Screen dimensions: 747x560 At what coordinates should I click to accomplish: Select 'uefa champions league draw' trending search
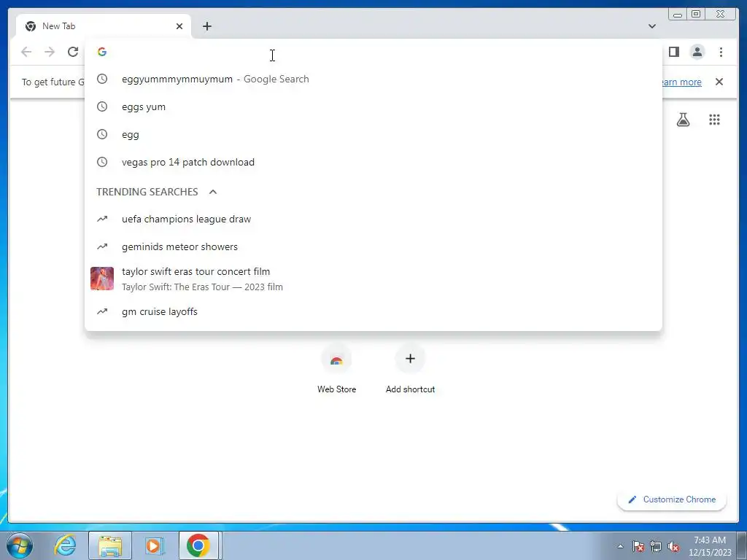[x=373, y=219]
